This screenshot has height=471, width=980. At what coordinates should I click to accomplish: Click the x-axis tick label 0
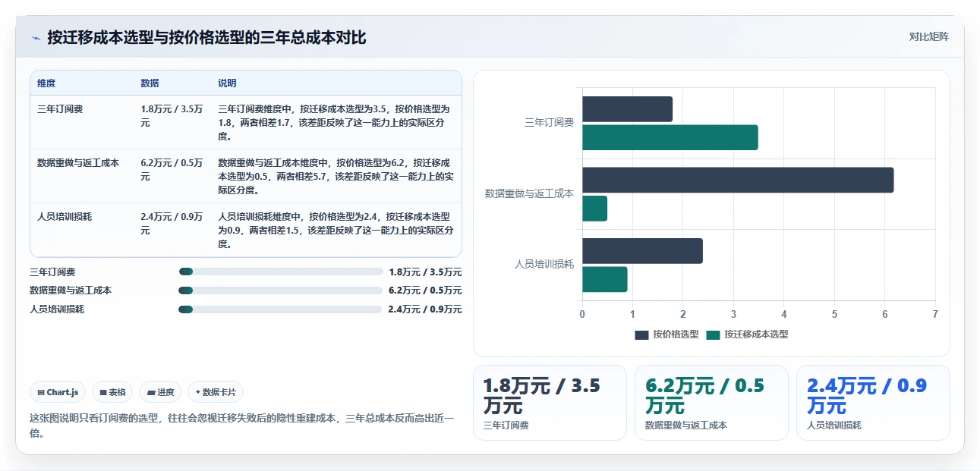click(582, 314)
